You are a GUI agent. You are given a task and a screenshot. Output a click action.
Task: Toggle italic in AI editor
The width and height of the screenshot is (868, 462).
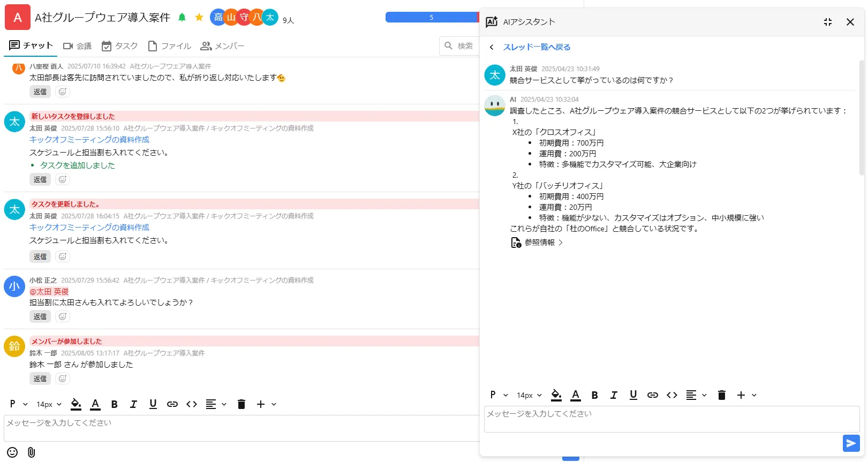614,395
